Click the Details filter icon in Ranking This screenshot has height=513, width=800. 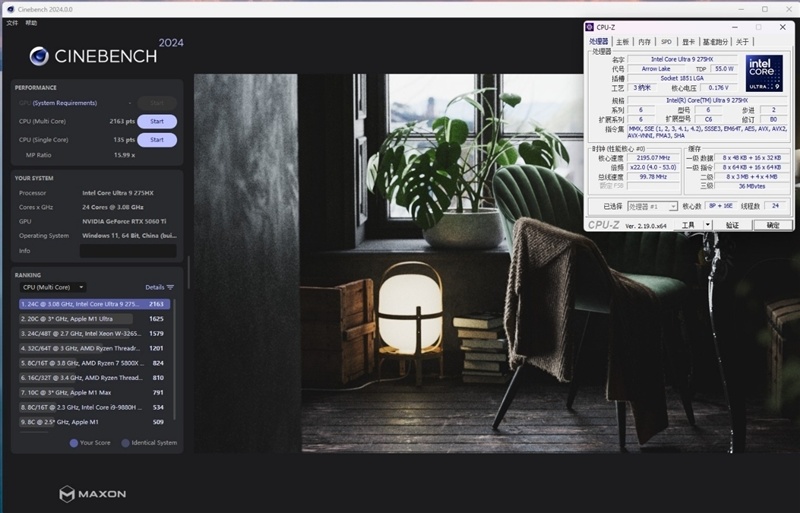pyautogui.click(x=170, y=287)
